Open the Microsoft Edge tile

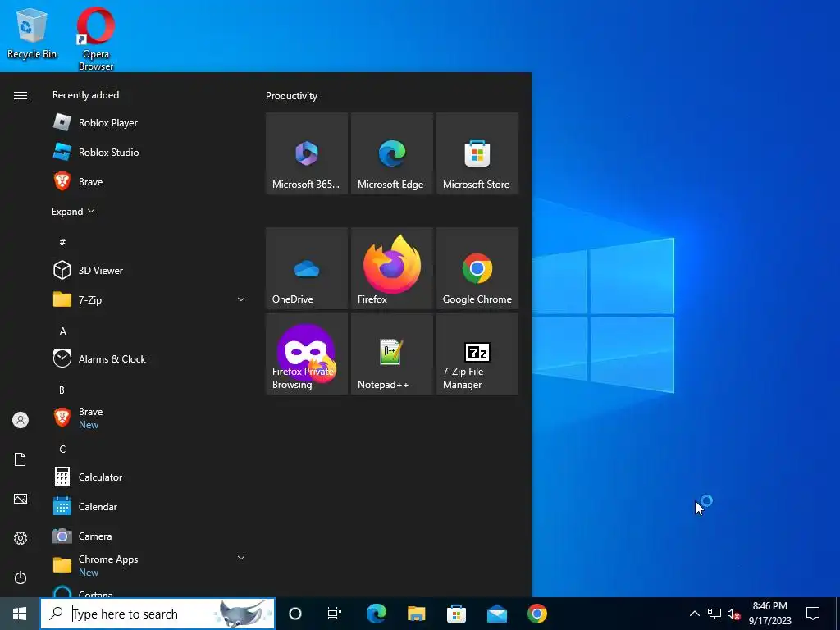(391, 153)
